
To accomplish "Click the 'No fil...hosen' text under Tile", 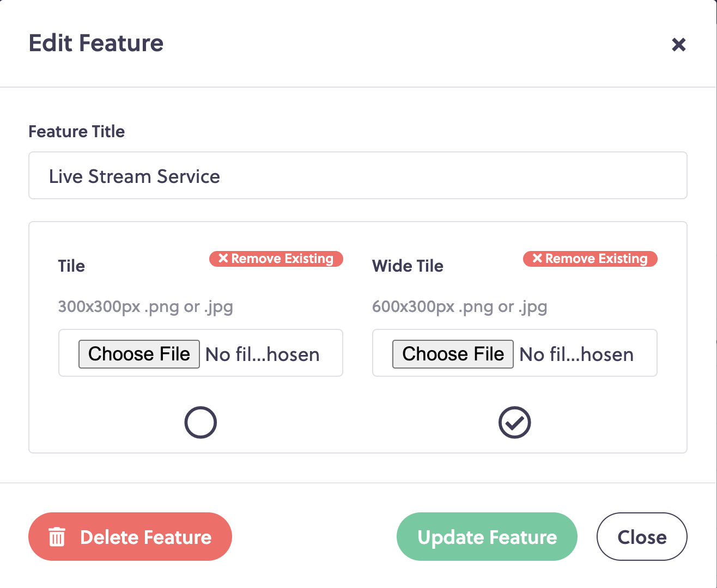I will click(x=263, y=354).
